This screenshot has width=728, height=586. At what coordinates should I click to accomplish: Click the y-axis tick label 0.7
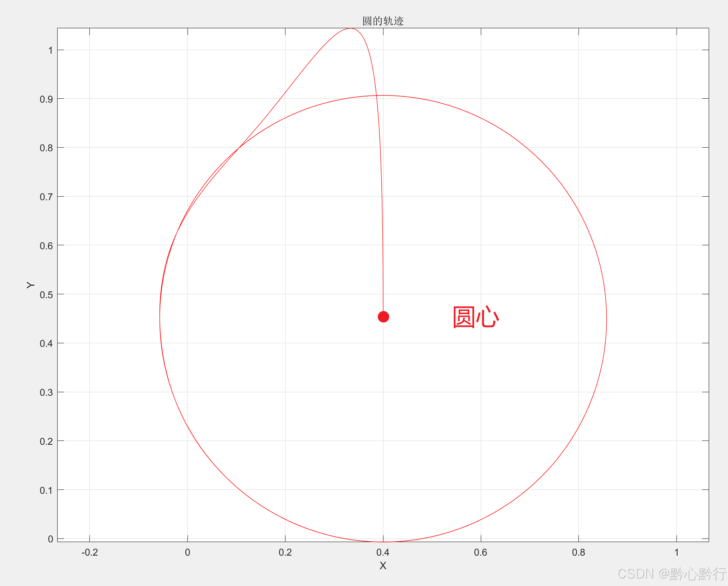pyautogui.click(x=46, y=197)
